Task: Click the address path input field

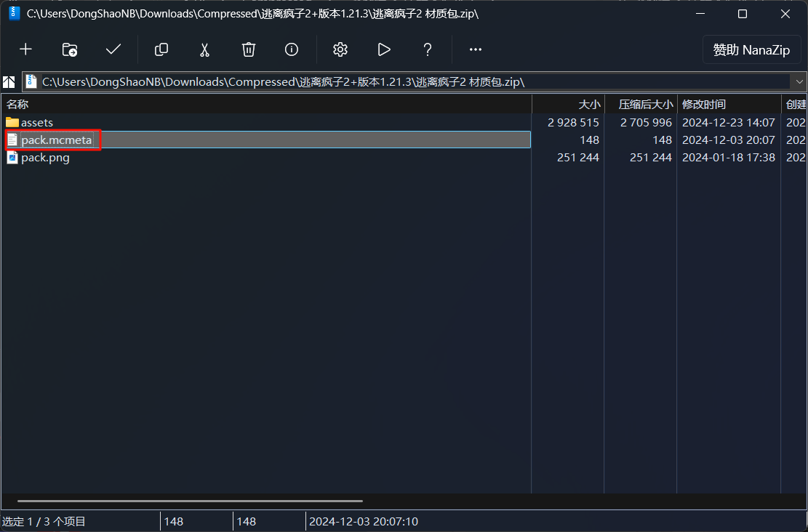Action: click(x=407, y=81)
